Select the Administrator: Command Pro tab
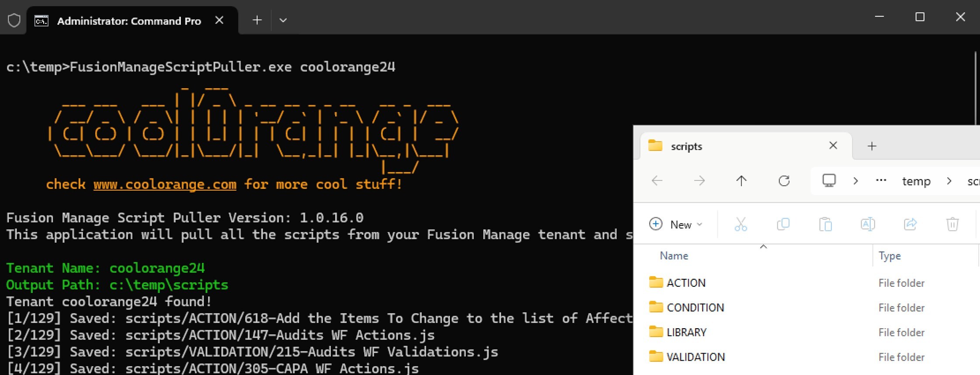This screenshot has width=980, height=375. click(x=132, y=21)
